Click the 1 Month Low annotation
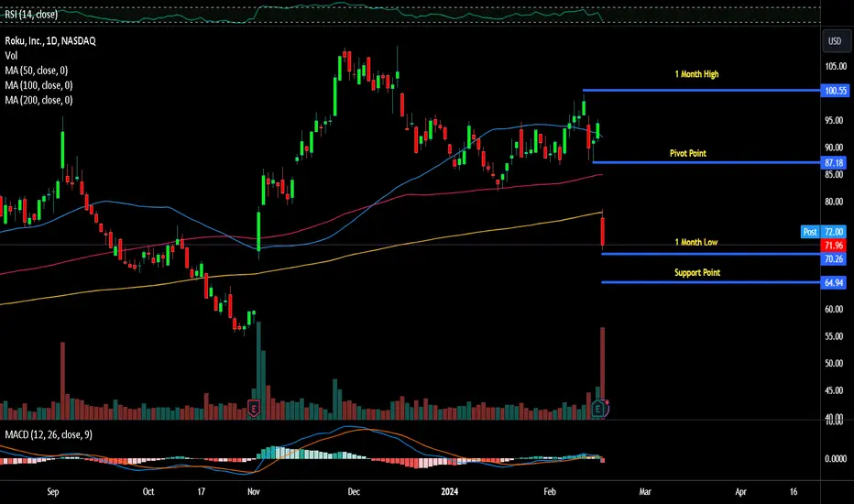This screenshot has width=854, height=504. pyautogui.click(x=696, y=242)
